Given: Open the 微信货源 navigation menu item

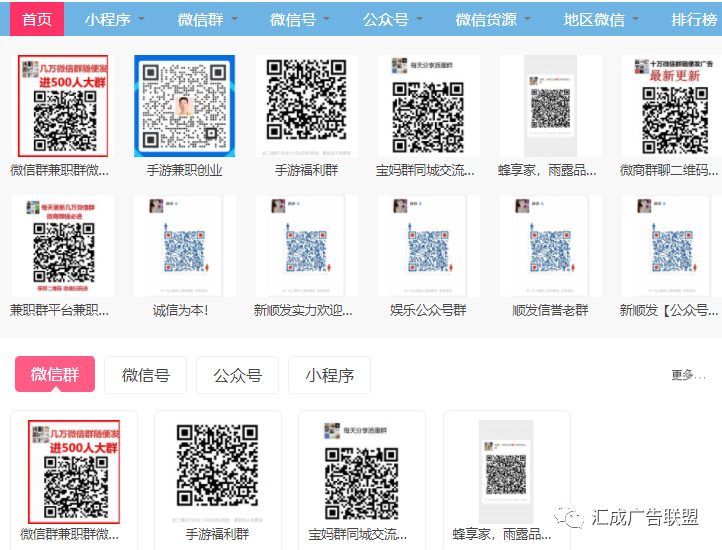Looking at the screenshot, I should click(486, 19).
